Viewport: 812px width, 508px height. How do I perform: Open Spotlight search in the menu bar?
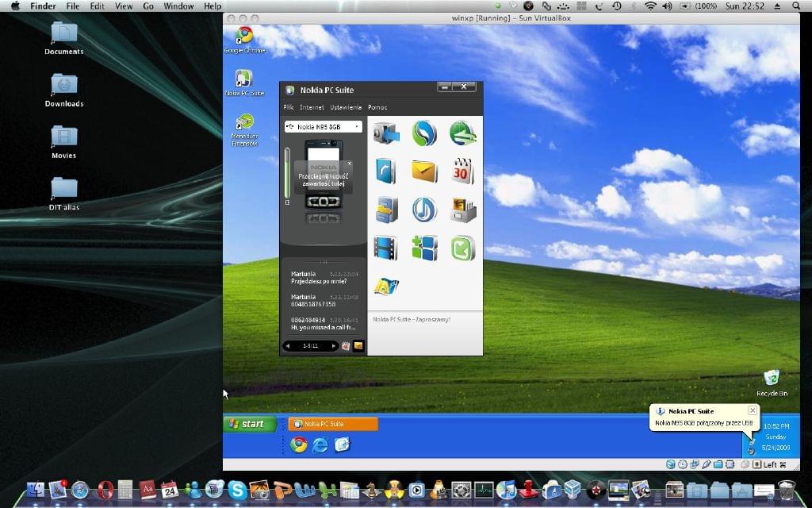tap(796, 6)
